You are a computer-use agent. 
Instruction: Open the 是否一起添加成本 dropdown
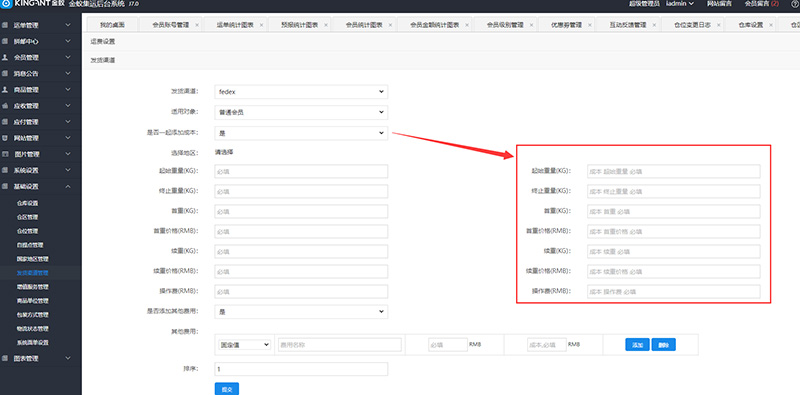pyautogui.click(x=301, y=133)
